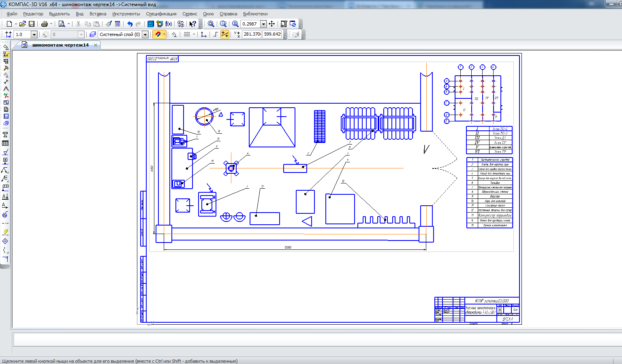Open print preview with the magnifier-page icon
Viewport: 622px width, 364px height.
click(62, 24)
